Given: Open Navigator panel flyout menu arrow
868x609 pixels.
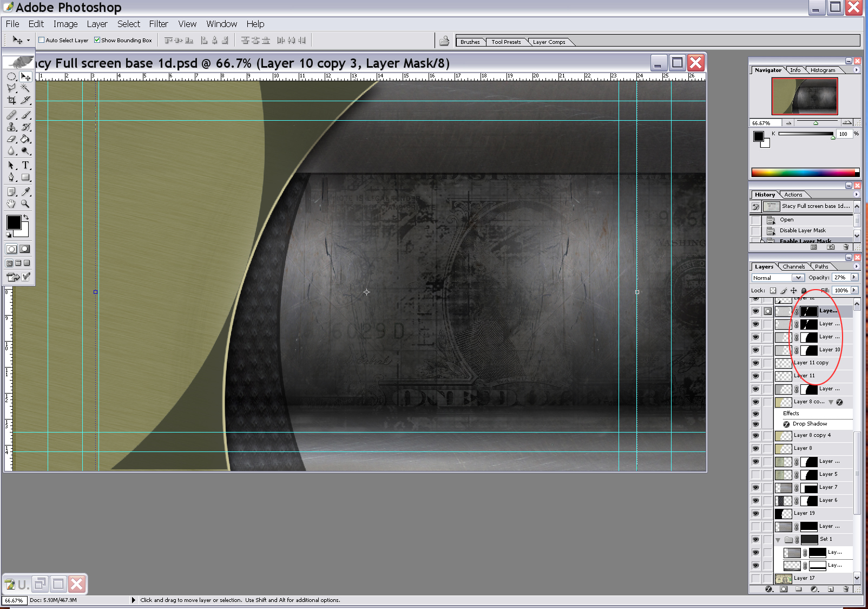Looking at the screenshot, I should (x=856, y=70).
